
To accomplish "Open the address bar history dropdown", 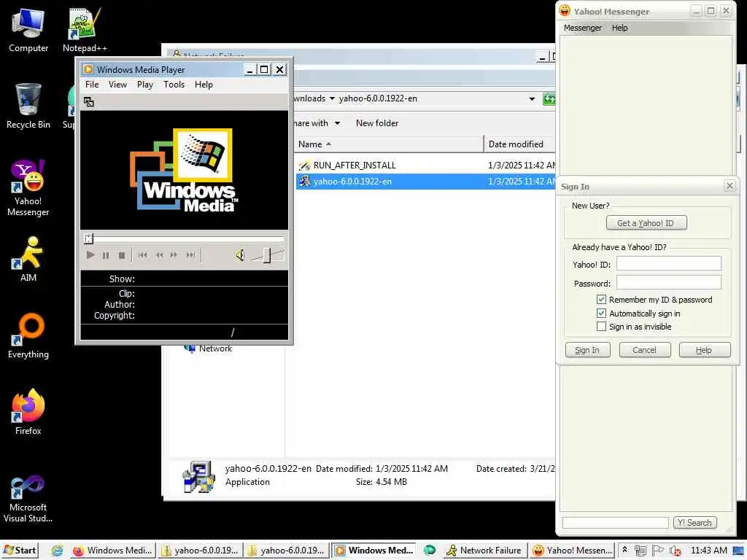I will click(x=532, y=99).
